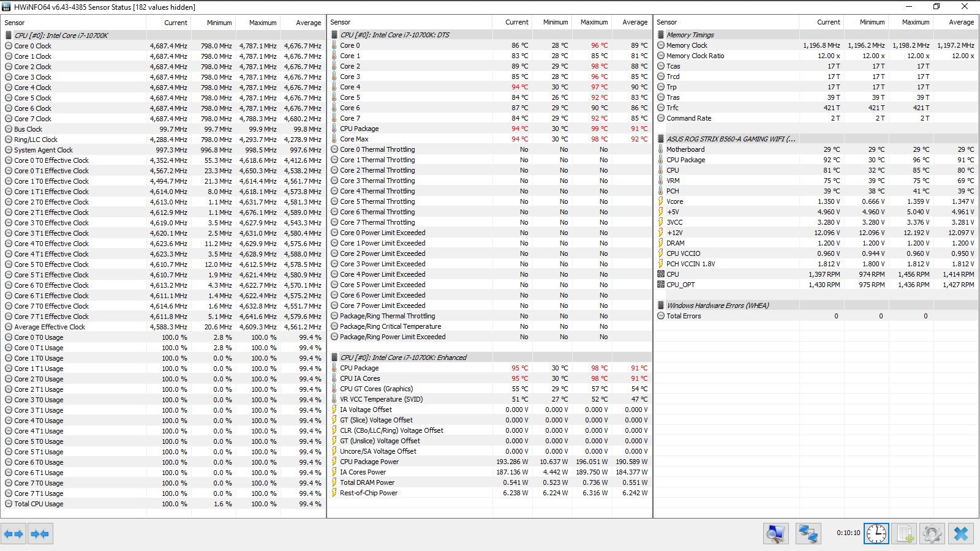Image resolution: width=980 pixels, height=551 pixels.
Task: Click the thermometer icon beside Core Max
Action: (334, 139)
